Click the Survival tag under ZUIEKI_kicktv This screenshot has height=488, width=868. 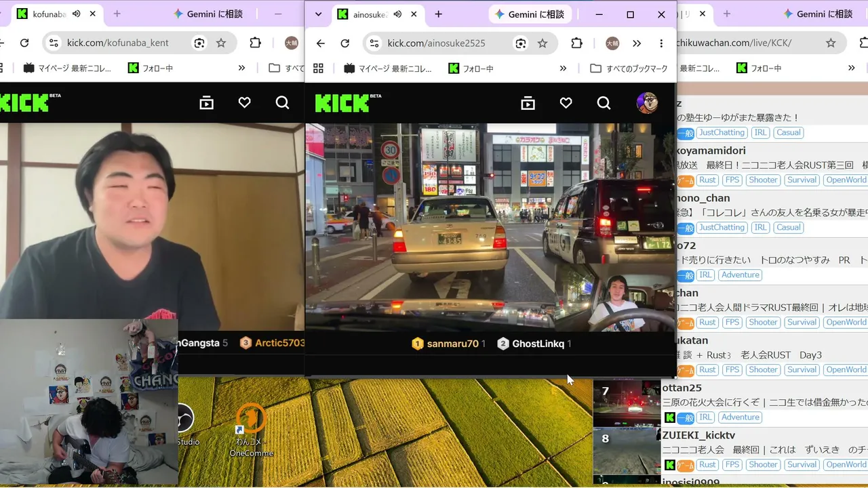pyautogui.click(x=802, y=465)
